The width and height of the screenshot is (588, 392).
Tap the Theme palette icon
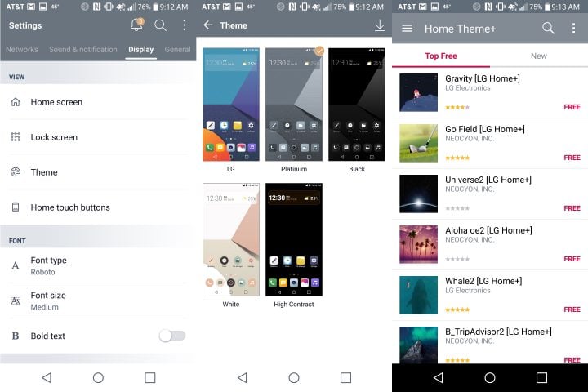coord(16,172)
